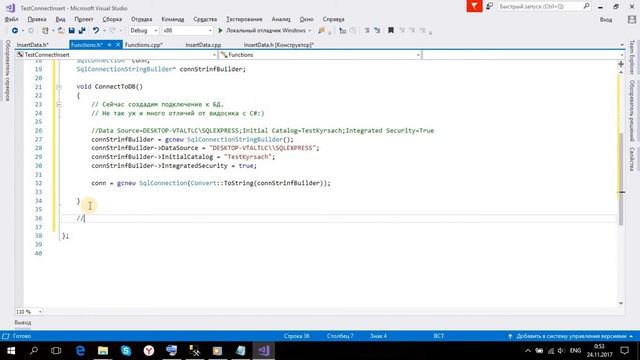
Task: Open the Окно menu
Action: pyautogui.click(x=306, y=19)
